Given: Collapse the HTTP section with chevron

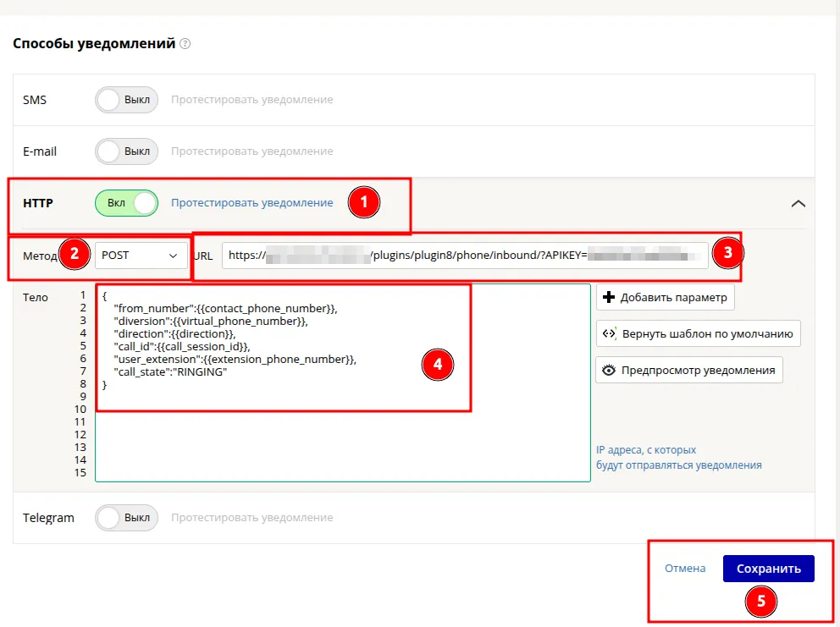Looking at the screenshot, I should tap(798, 203).
